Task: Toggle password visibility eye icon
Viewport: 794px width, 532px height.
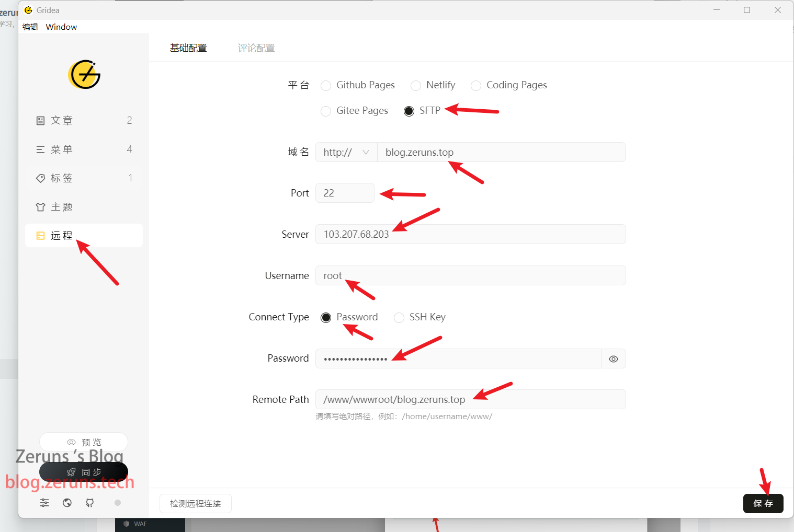Action: (614, 359)
